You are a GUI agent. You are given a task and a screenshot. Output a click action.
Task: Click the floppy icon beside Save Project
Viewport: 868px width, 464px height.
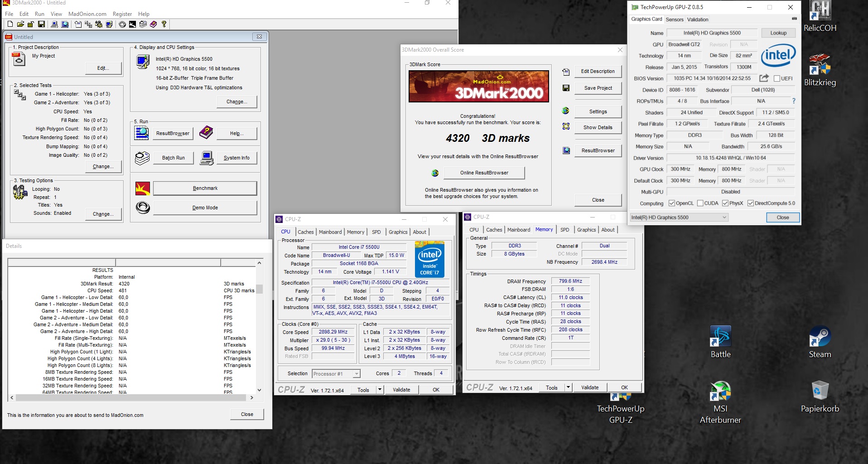point(566,88)
